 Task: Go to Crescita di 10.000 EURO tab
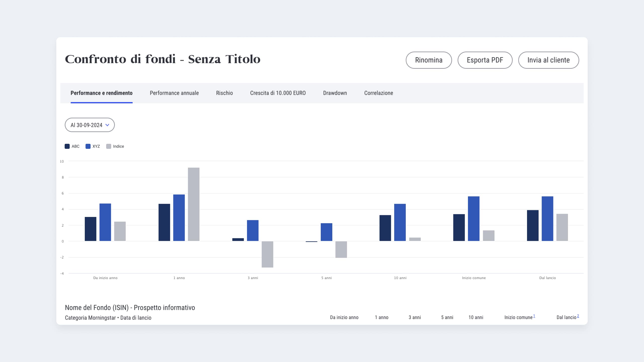[x=278, y=93]
